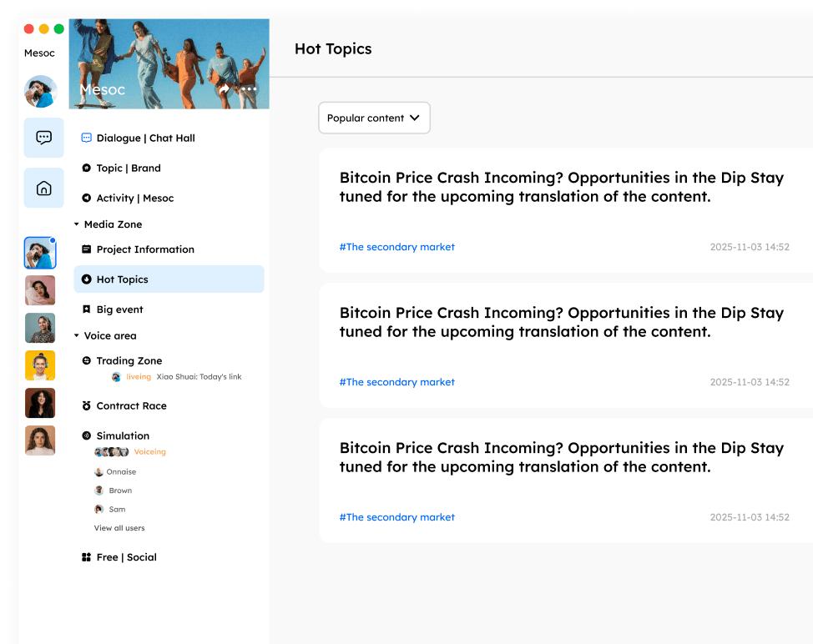Click the share arrow on the Mesoc banner
This screenshot has height=644, width=813.
(x=224, y=89)
